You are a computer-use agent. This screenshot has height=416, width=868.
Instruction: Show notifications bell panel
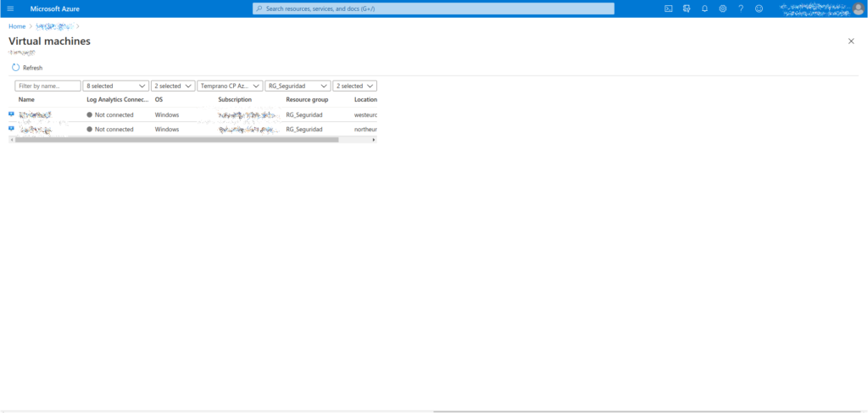point(704,8)
